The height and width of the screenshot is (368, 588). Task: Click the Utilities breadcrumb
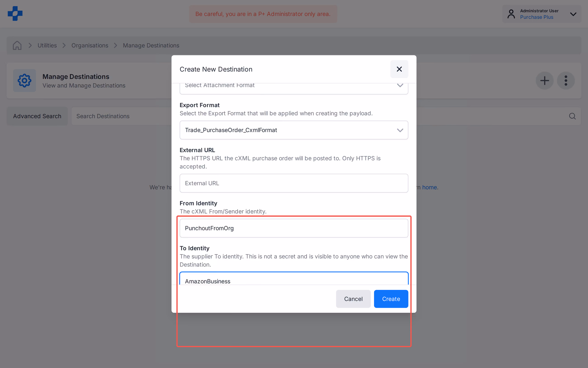[x=47, y=46]
